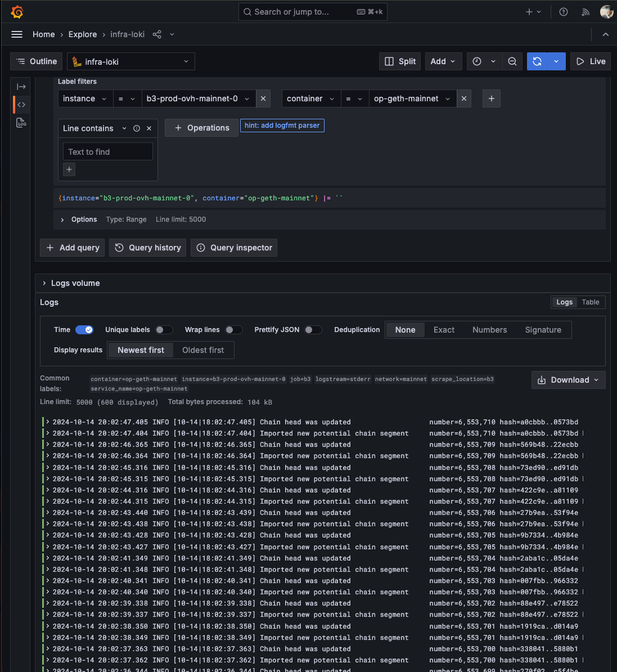The width and height of the screenshot is (617, 672).
Task: Enable the Unique labels toggle
Action: (164, 330)
